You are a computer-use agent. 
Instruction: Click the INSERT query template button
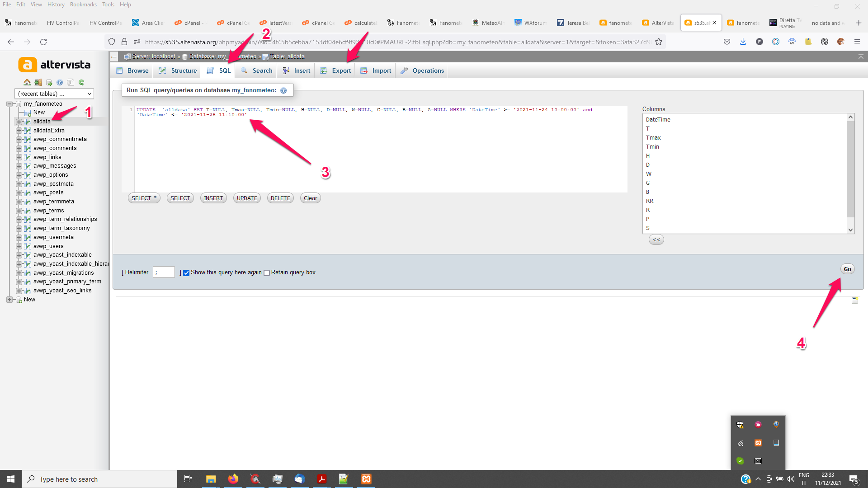(x=213, y=198)
